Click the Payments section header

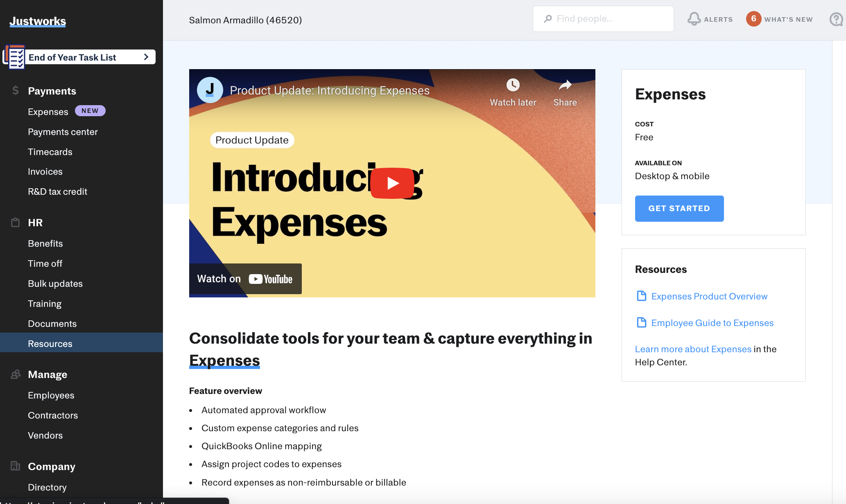[52, 91]
